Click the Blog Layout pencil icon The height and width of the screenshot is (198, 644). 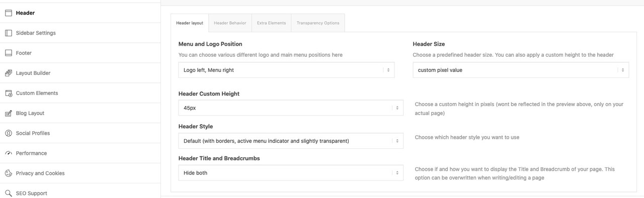point(8,113)
